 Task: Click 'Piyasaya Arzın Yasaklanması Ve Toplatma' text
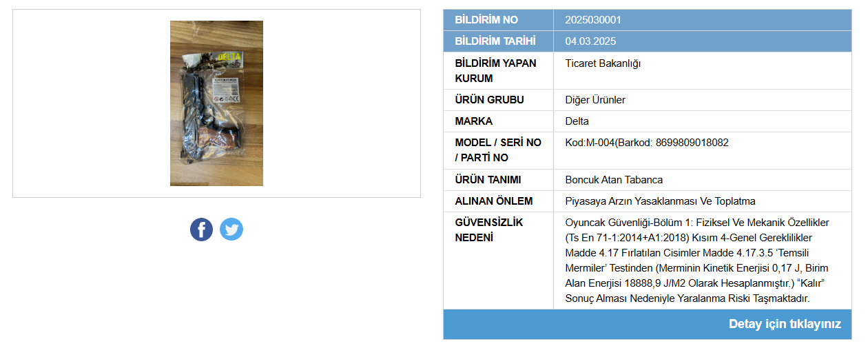pos(660,201)
